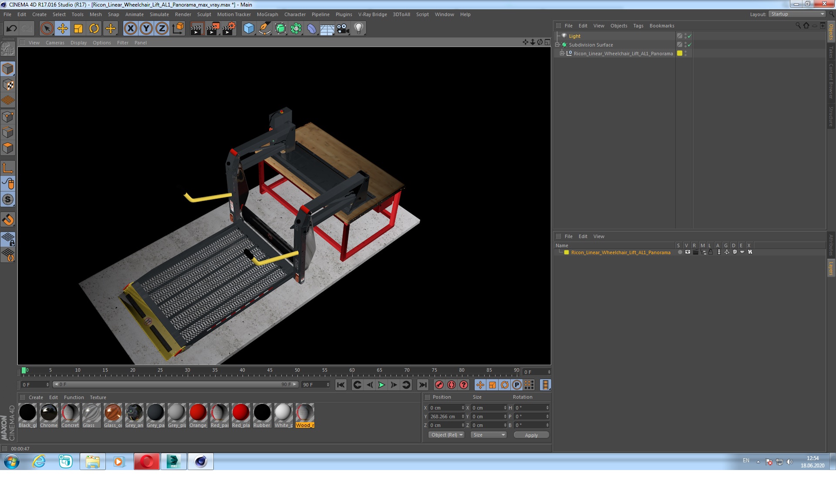The height and width of the screenshot is (504, 836).
Task: Expand Ricon_Linear_Wheelchair_Lift object node
Action: click(562, 54)
